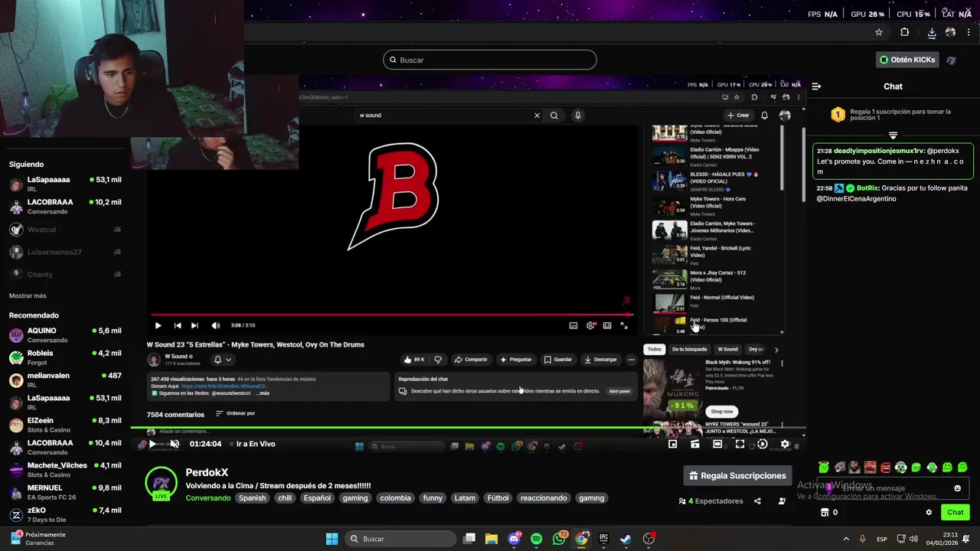The height and width of the screenshot is (551, 980).
Task: Bookmark the page with the browser star icon
Action: tap(879, 33)
